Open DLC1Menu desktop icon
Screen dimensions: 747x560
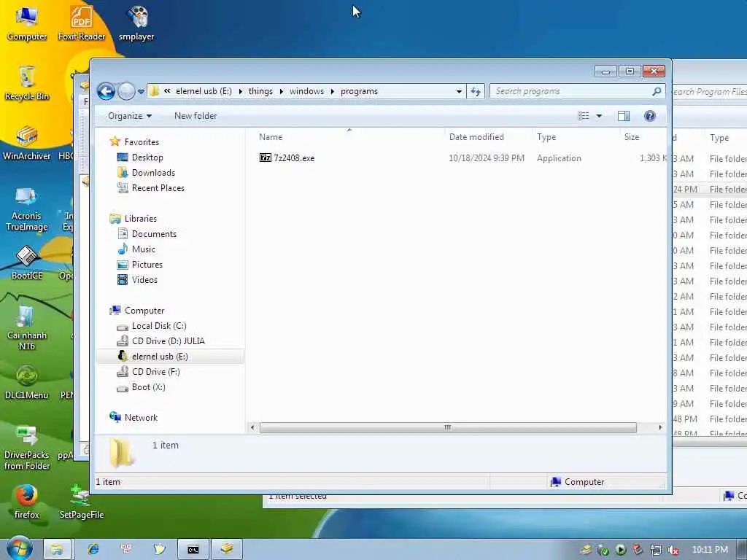27,382
